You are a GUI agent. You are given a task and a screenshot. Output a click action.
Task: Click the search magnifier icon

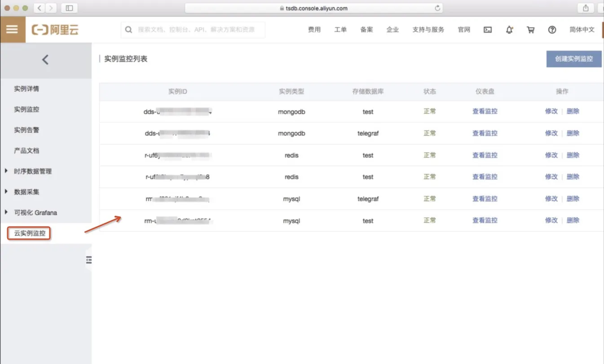click(x=129, y=30)
